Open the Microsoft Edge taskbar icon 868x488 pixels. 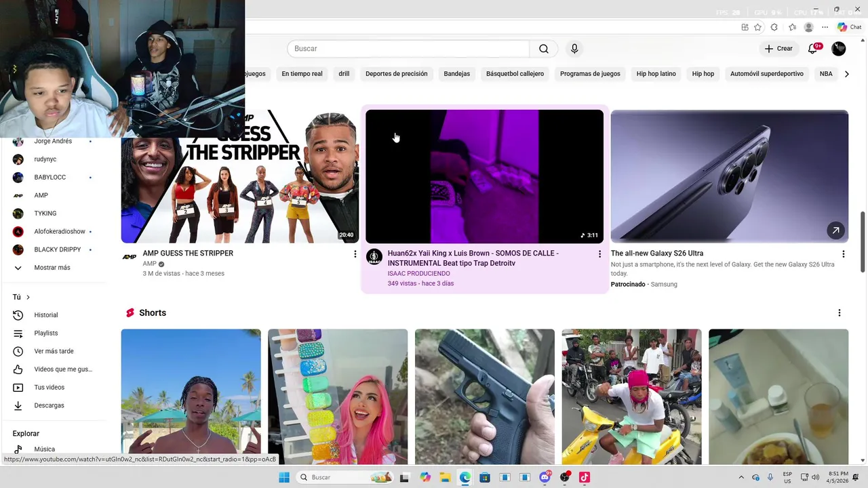pos(465,477)
